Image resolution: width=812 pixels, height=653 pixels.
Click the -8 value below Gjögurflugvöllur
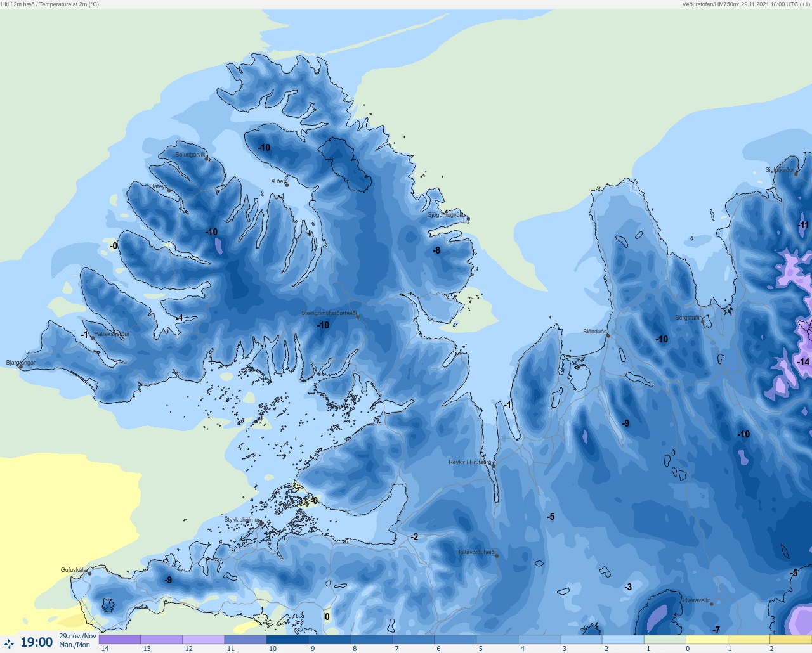point(436,250)
